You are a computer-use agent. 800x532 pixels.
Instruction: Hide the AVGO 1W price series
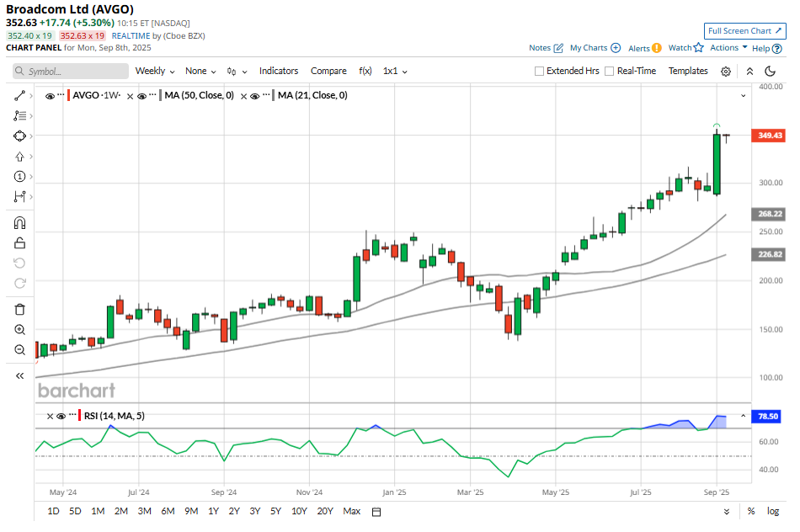pos(50,96)
